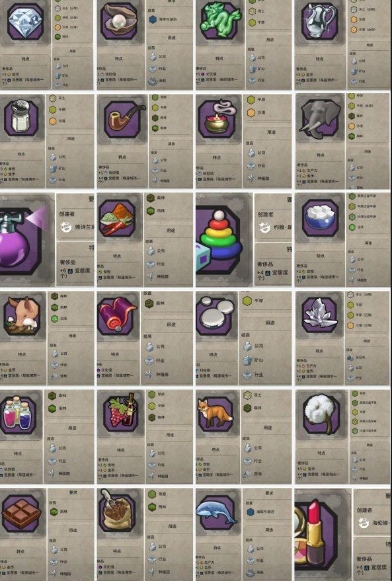
Task: Select the silver pitcher resource icon
Action: point(320,22)
